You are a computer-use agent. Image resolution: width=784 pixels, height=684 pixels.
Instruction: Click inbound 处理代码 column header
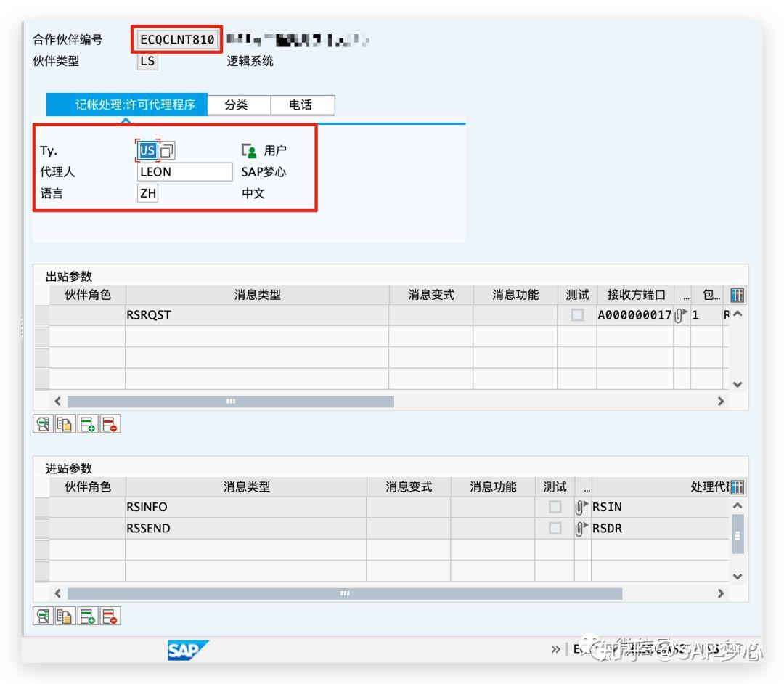[x=660, y=487]
